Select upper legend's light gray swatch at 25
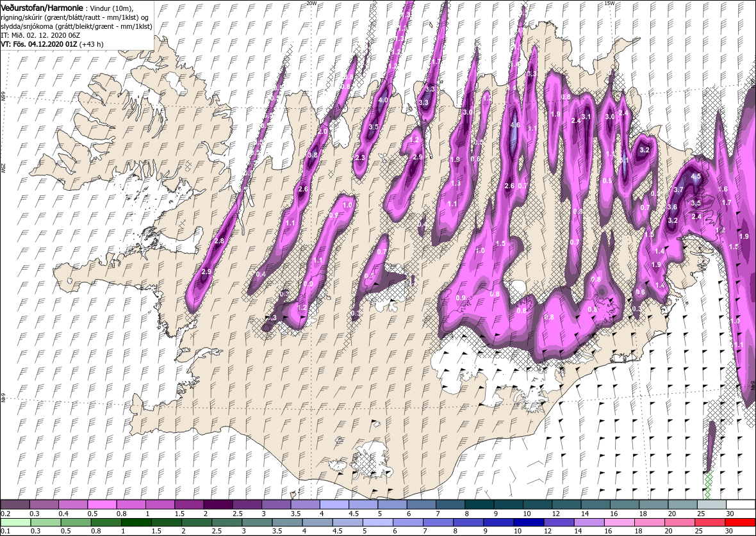 [x=712, y=504]
